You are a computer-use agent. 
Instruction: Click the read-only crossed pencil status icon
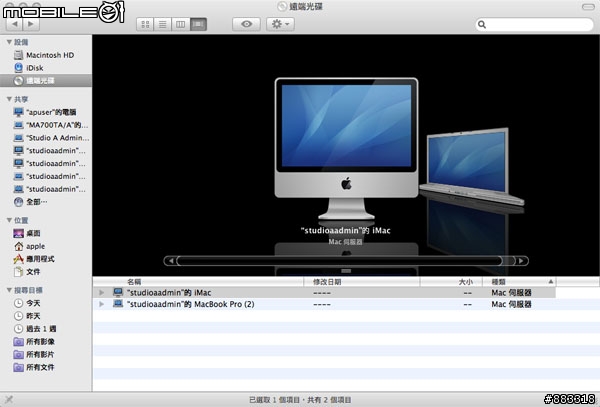pos(9,400)
